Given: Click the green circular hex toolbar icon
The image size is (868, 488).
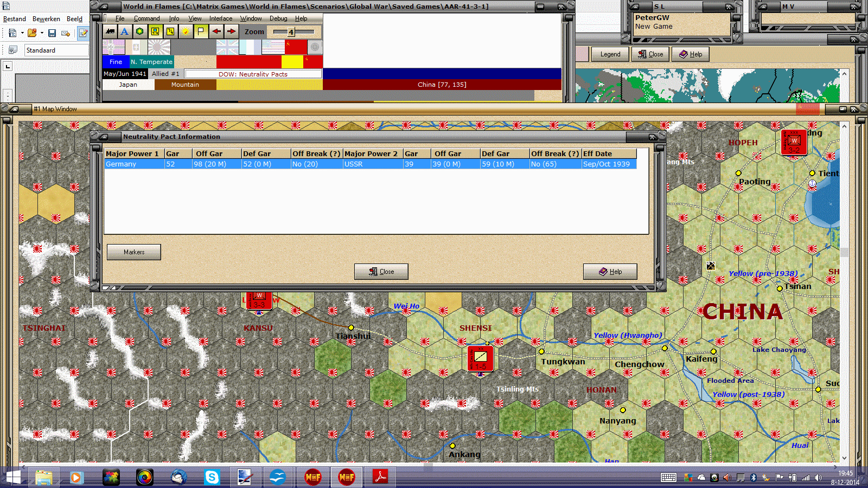Looking at the screenshot, I should point(140,31).
